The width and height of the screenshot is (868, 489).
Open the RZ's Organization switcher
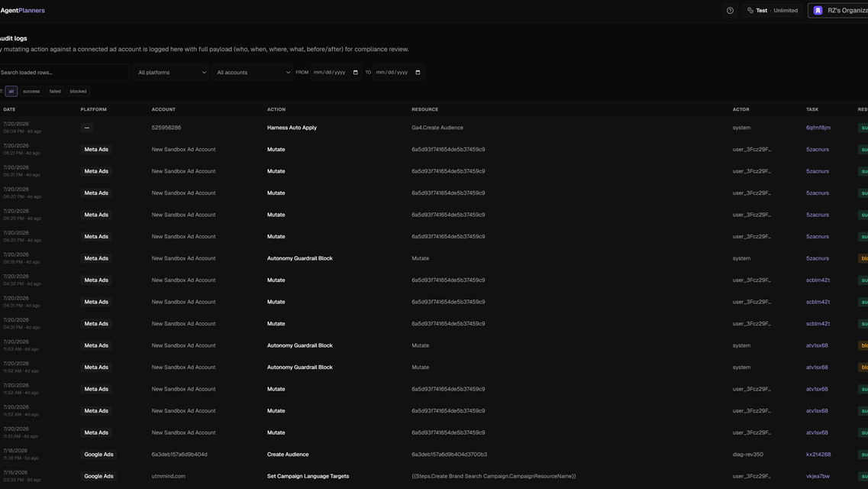click(838, 11)
